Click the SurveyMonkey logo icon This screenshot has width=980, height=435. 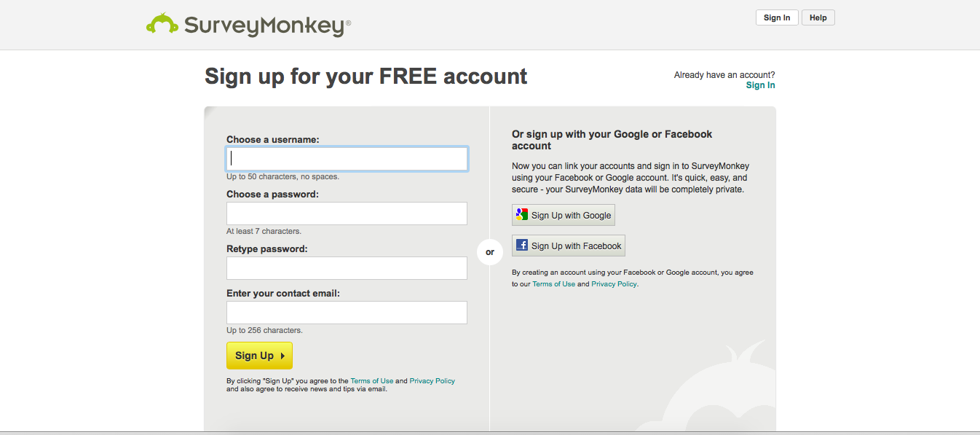click(x=162, y=24)
